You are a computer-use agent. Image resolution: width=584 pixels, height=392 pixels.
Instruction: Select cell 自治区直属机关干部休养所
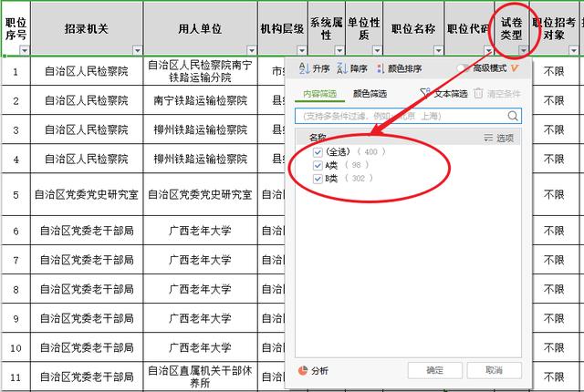[x=201, y=377]
